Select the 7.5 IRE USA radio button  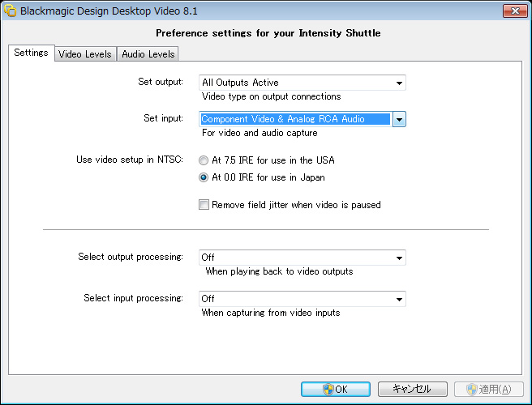204,160
